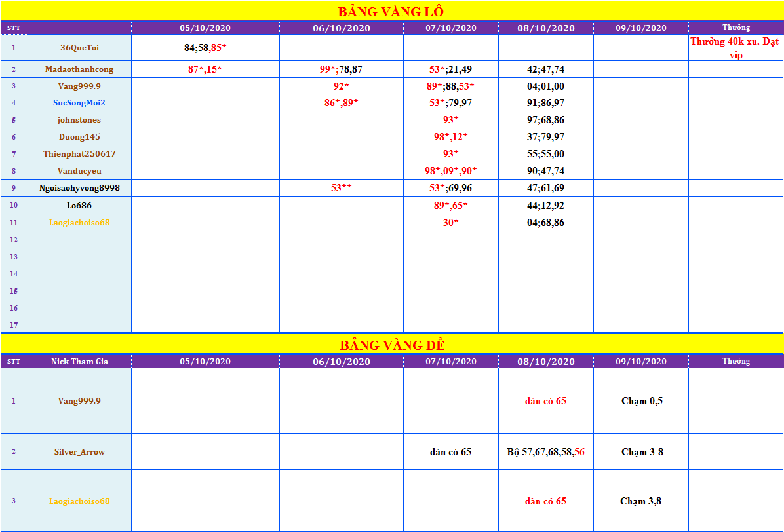Select the cell "89*,65*"
784x532 pixels.
pos(451,205)
